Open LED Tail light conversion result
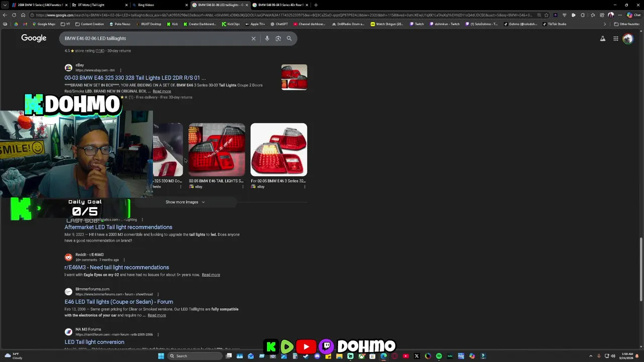Screen dimensions: 644x362 pos(94,342)
